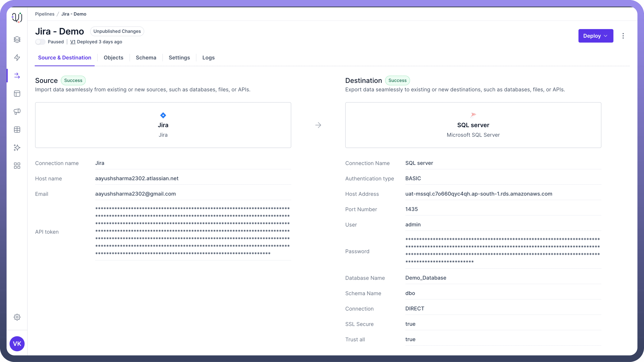Go to Pipelines breadcrumb link
Screen dimensions: 644x362
pos(45,14)
